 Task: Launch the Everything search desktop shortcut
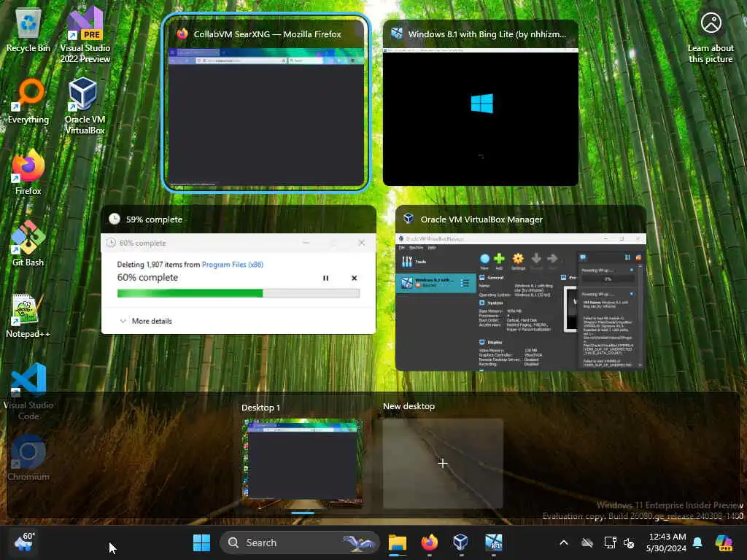click(x=28, y=102)
